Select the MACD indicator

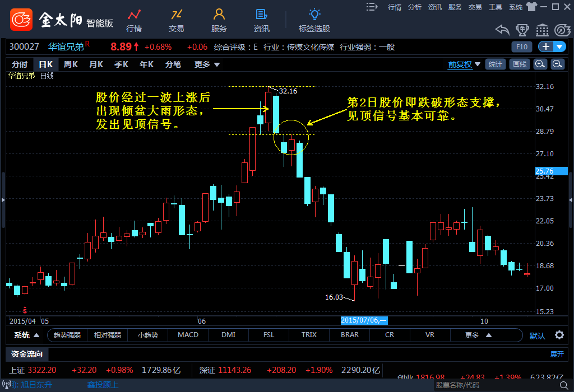click(x=188, y=335)
